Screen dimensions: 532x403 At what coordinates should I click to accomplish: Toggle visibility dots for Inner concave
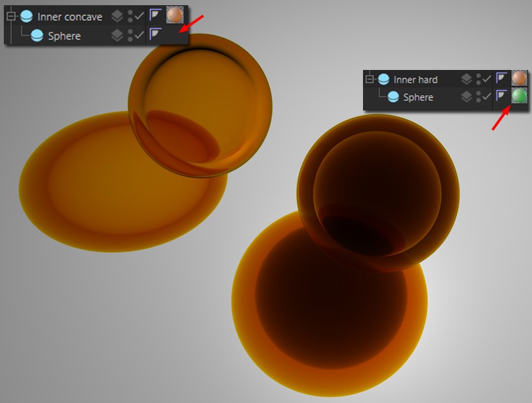pos(129,16)
